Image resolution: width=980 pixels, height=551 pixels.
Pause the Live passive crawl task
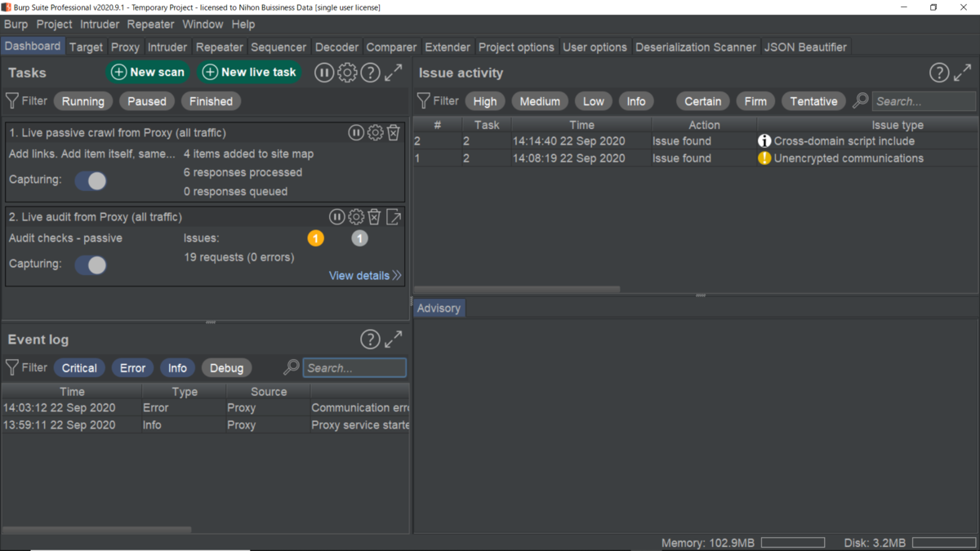[x=356, y=132]
